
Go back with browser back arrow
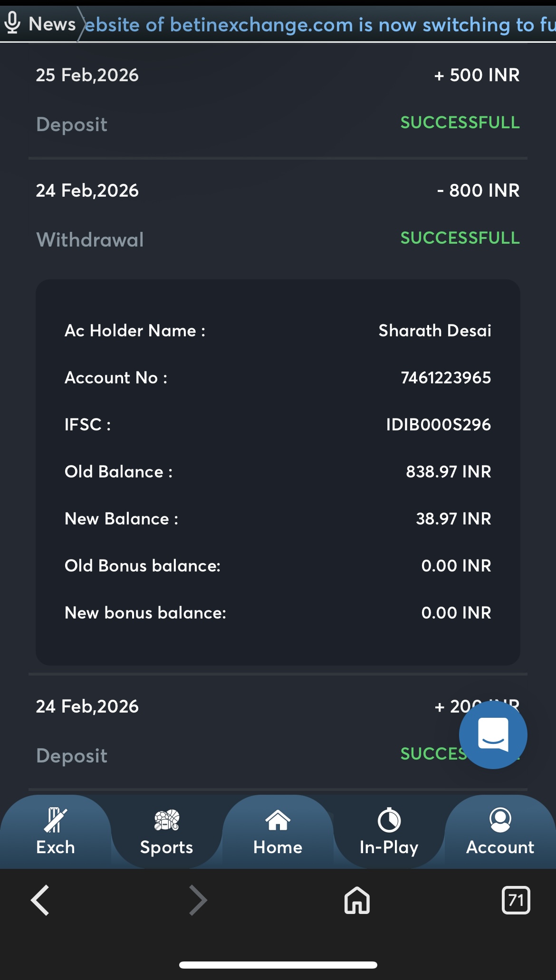point(40,900)
